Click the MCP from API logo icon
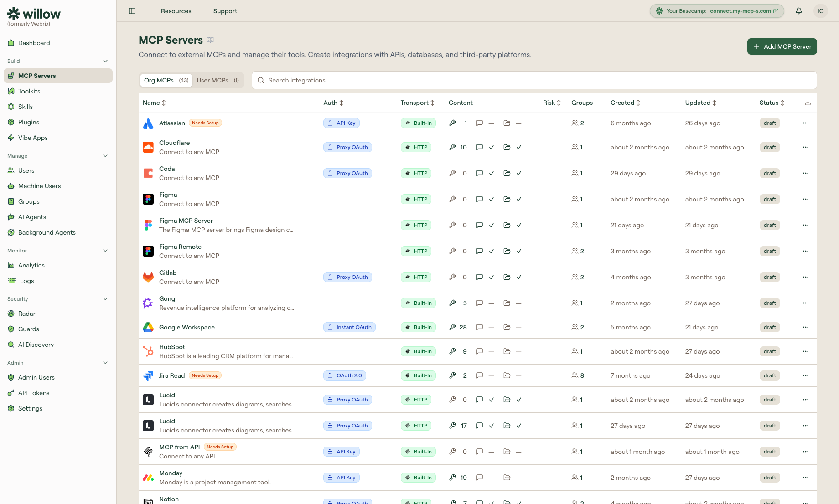 148,452
